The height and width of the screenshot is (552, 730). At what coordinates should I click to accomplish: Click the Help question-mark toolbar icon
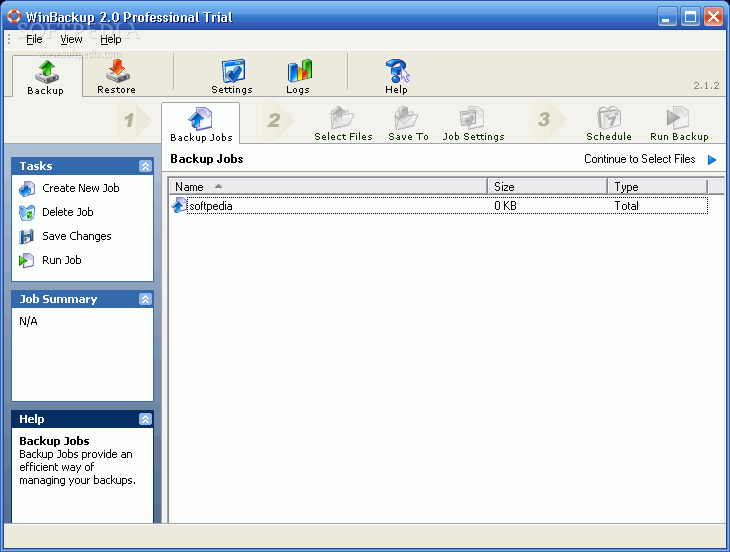pyautogui.click(x=396, y=77)
